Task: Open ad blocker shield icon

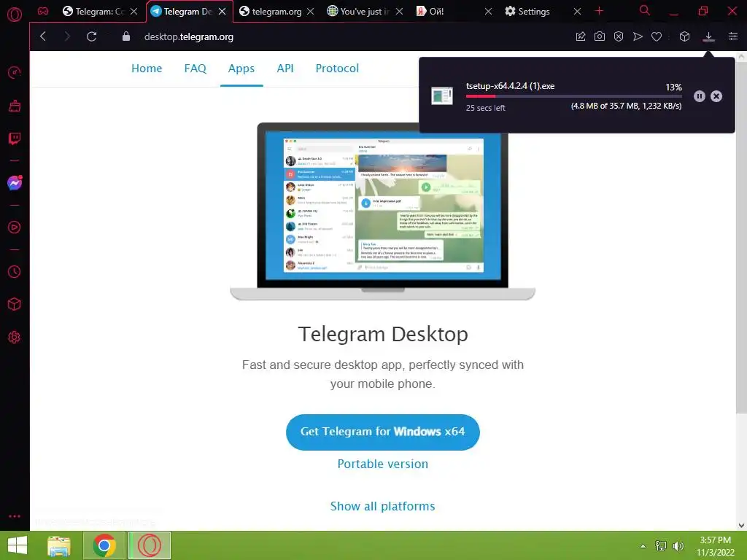Action: click(x=619, y=36)
